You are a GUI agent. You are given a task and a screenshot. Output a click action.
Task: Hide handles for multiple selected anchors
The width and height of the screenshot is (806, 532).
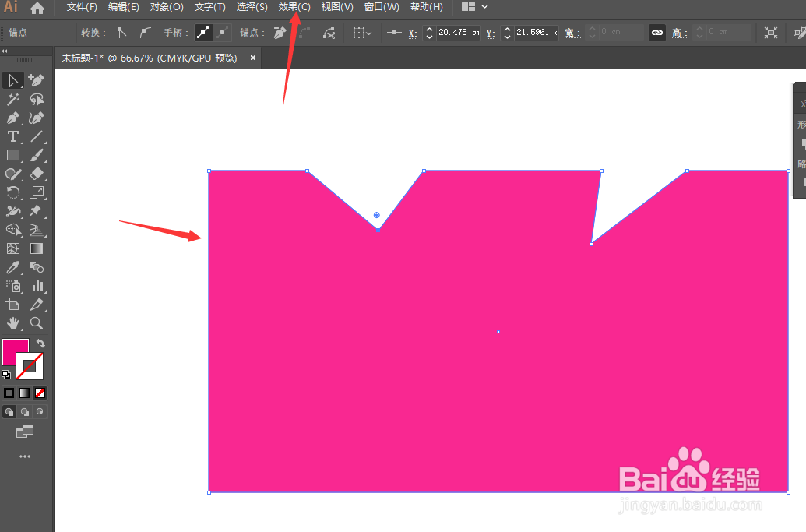[222, 33]
